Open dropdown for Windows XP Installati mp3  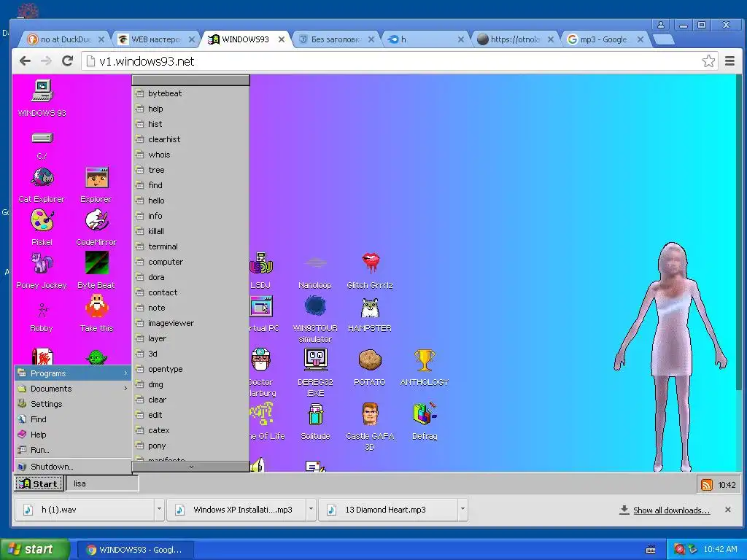311,510
